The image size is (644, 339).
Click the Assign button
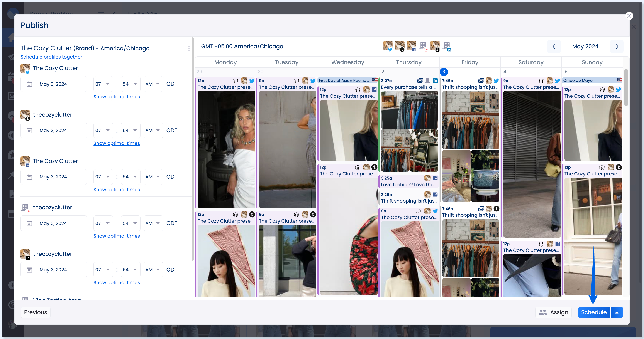[x=553, y=312]
